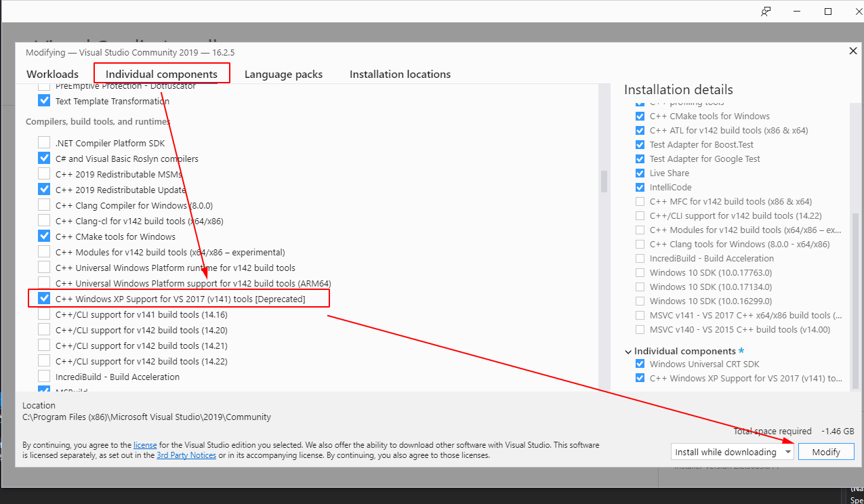This screenshot has width=864, height=504.
Task: Uncheck C++ CMake tools in Installation details
Action: pos(640,116)
